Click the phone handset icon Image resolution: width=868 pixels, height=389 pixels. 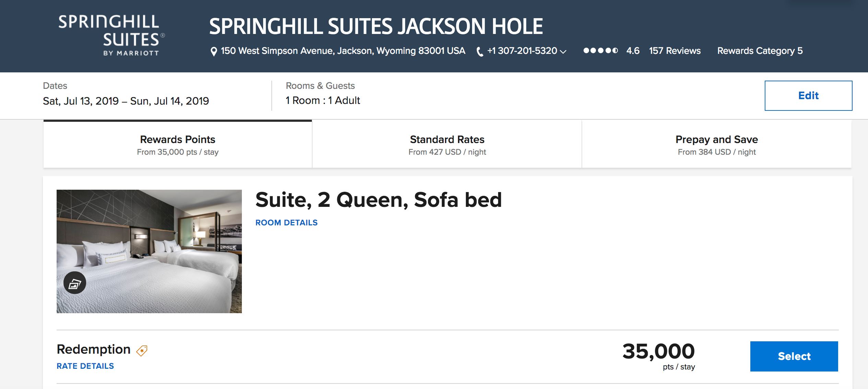pyautogui.click(x=480, y=51)
